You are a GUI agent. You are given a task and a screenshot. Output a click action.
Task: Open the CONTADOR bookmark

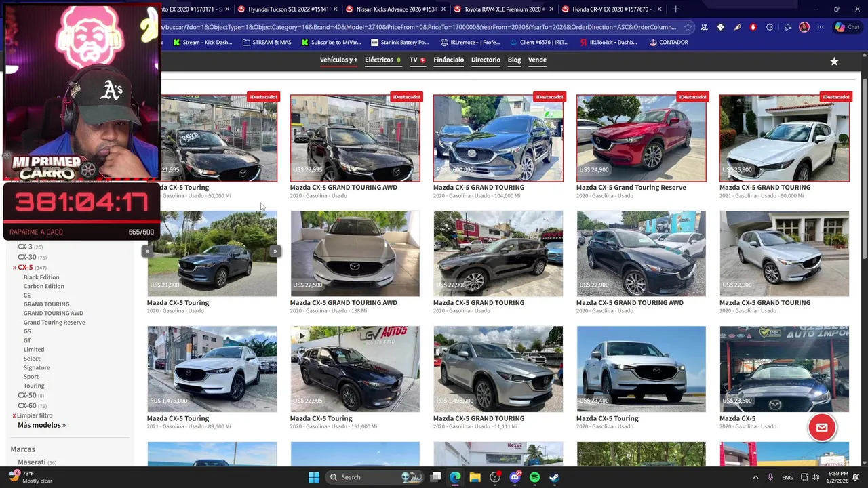coord(669,42)
